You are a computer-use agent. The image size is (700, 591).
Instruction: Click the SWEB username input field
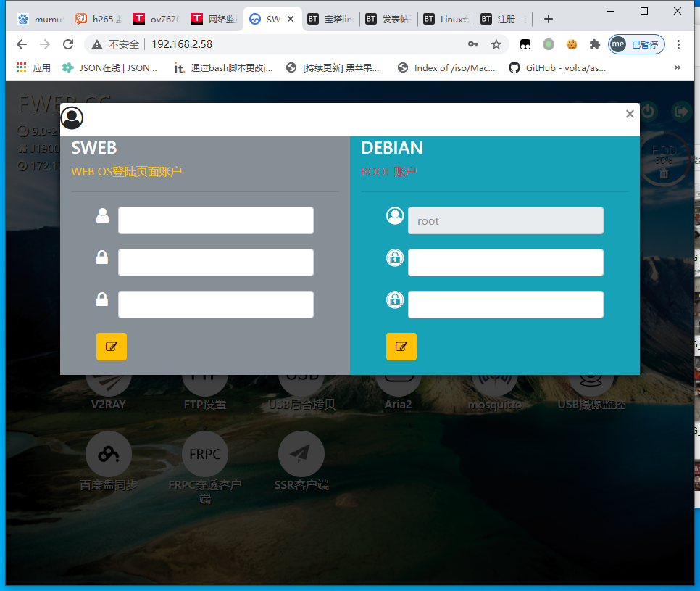point(216,220)
